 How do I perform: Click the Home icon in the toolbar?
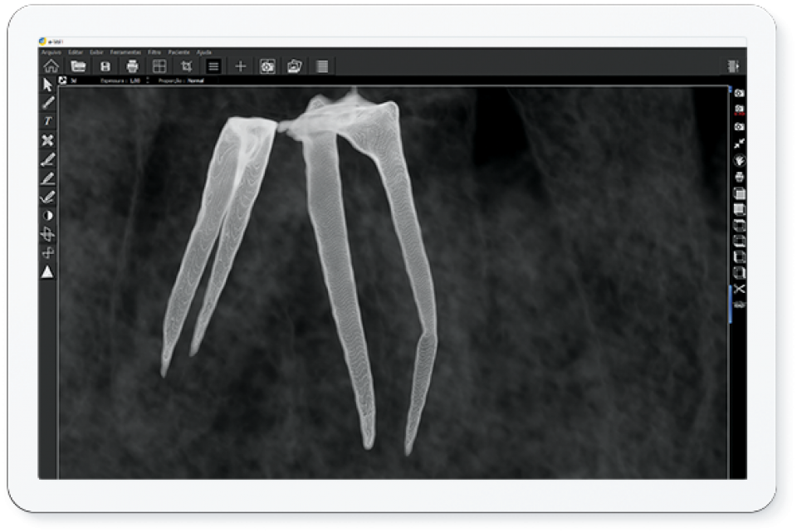click(x=51, y=66)
